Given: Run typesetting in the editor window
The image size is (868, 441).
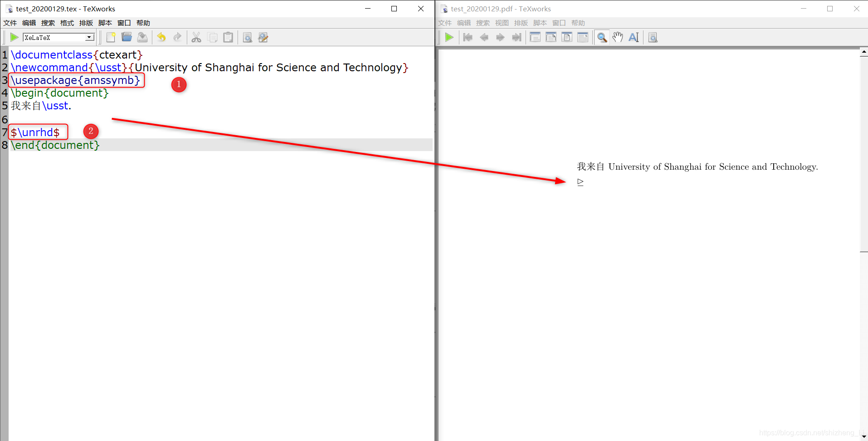Looking at the screenshot, I should pos(14,37).
